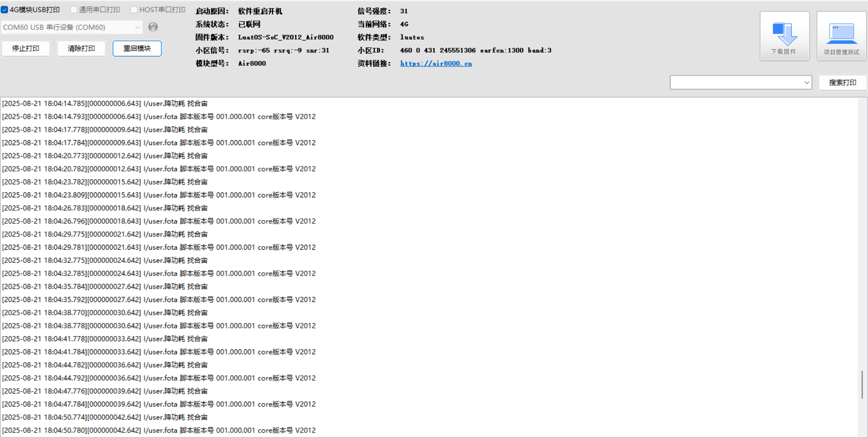
Task: Click the luatos software type value
Action: pos(412,37)
